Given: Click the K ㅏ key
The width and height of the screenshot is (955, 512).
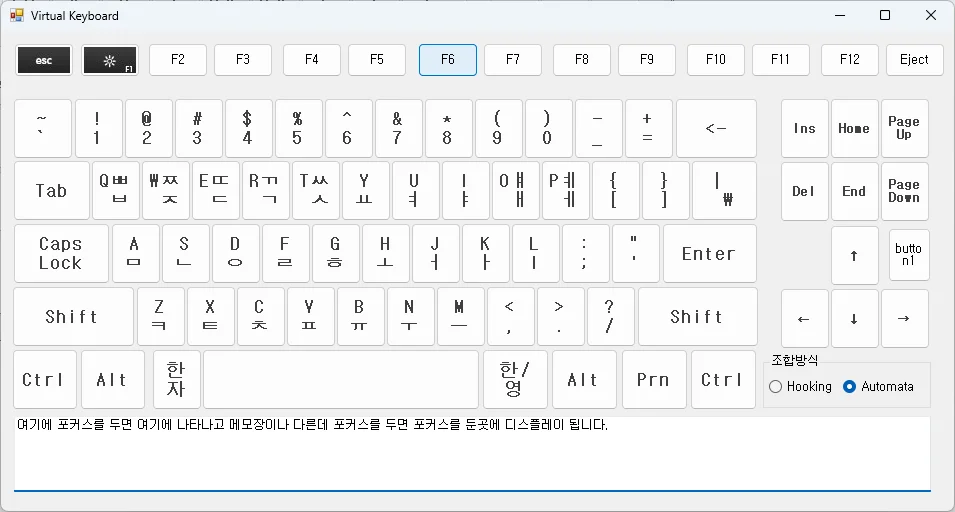Looking at the screenshot, I should click(485, 253).
